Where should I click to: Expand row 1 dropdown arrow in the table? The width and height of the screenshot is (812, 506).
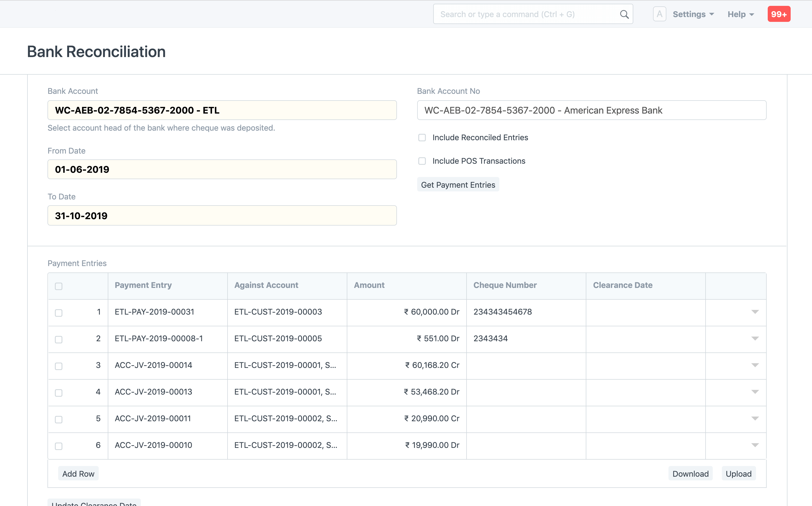(x=755, y=312)
